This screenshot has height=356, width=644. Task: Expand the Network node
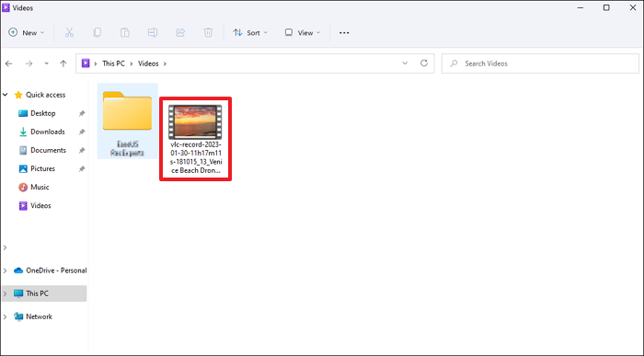[x=6, y=316]
